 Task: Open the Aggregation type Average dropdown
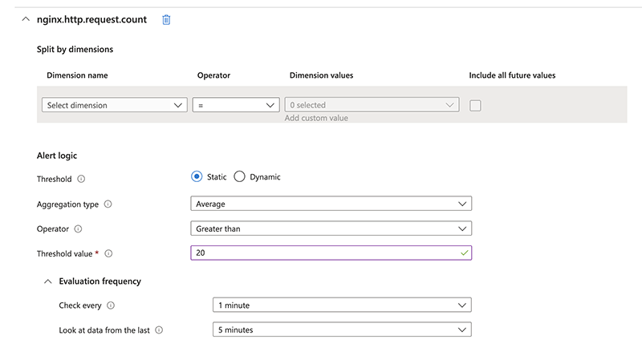point(331,204)
